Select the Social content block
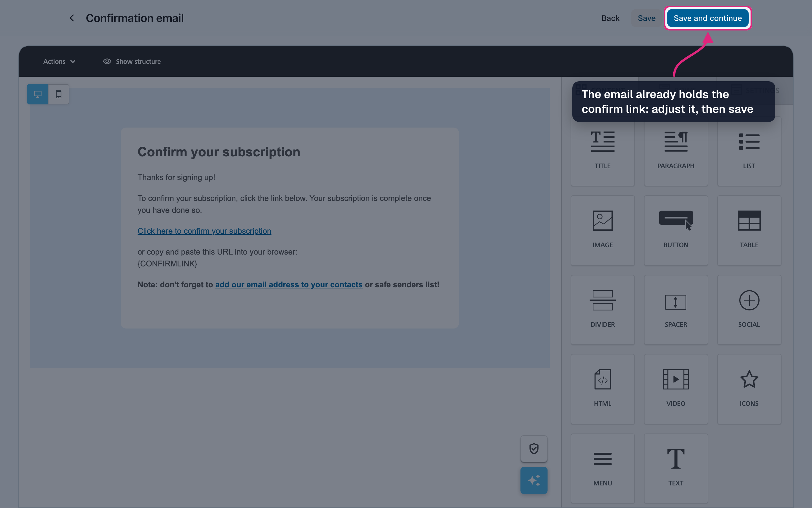The height and width of the screenshot is (508, 812). tap(749, 310)
